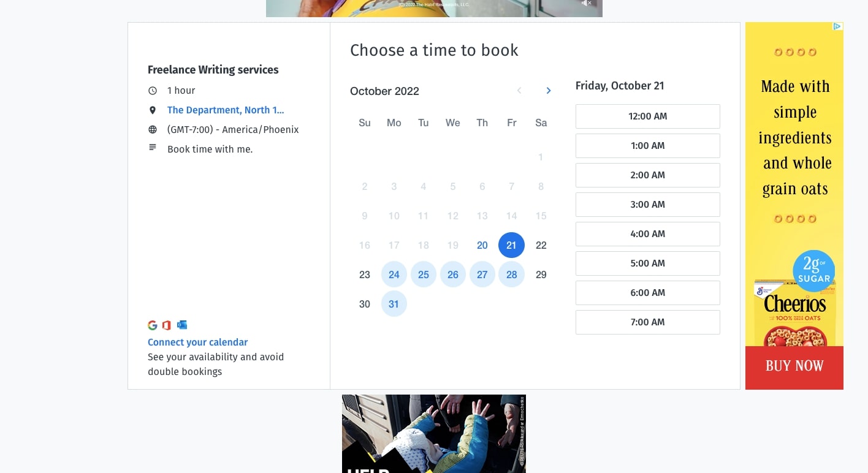Click the clock icon beside 1 hour
The image size is (868, 473).
point(152,90)
